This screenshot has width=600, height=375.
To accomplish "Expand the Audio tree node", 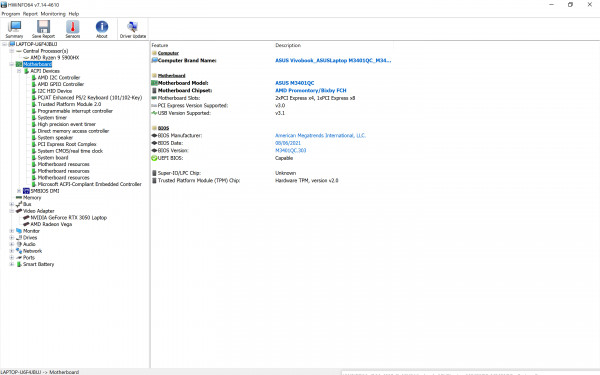I will click(11, 244).
